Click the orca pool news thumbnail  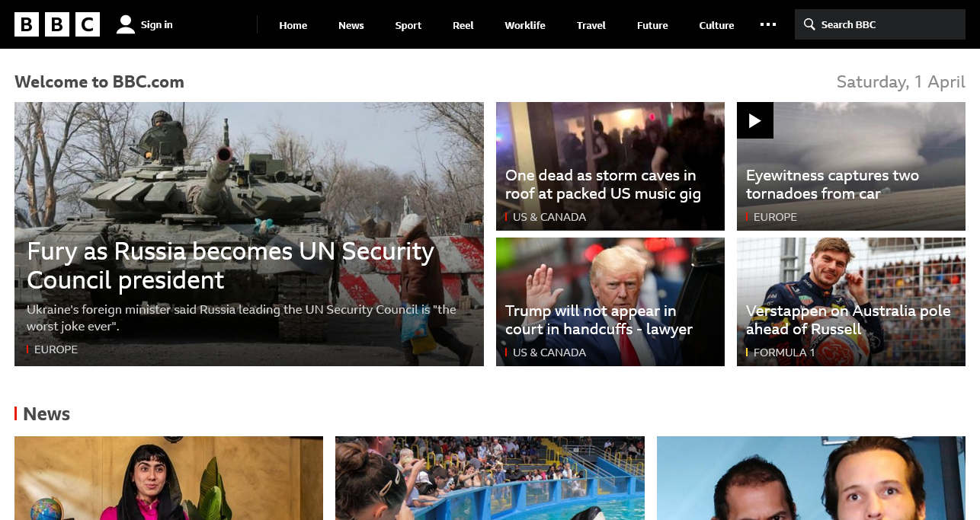[490, 478]
